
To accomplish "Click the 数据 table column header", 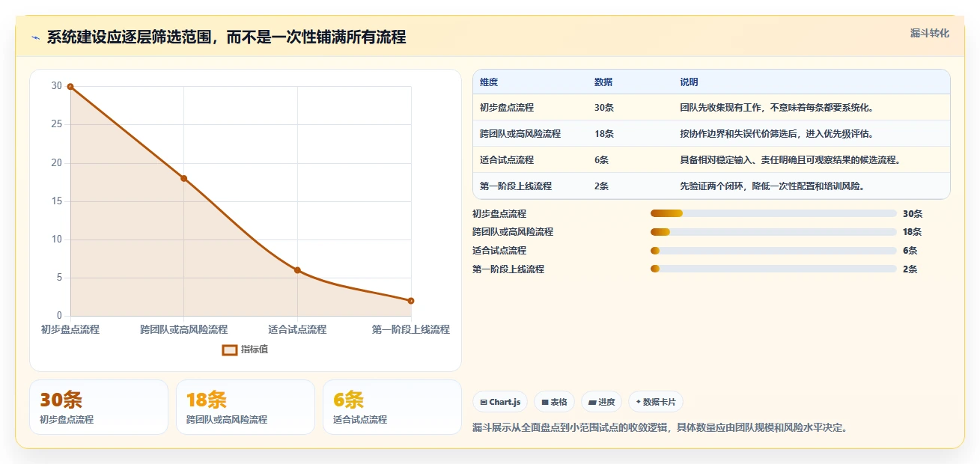I will tap(603, 82).
